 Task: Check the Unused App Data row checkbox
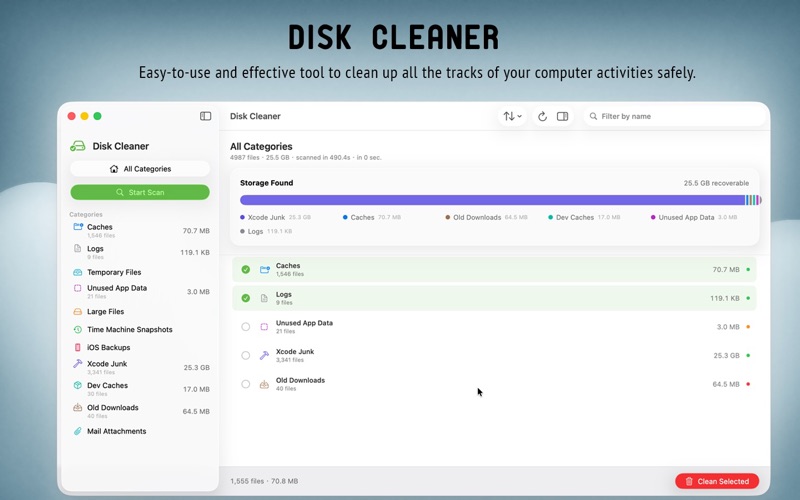pos(246,327)
